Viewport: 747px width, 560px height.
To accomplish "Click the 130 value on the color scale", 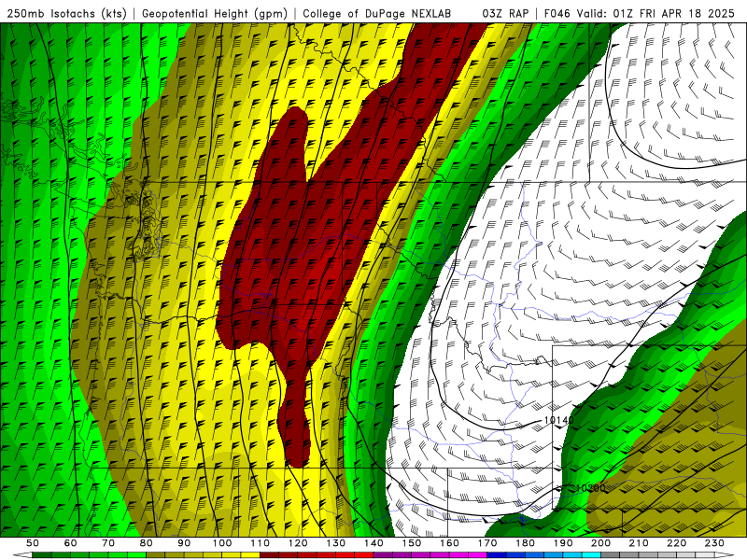I will click(336, 543).
